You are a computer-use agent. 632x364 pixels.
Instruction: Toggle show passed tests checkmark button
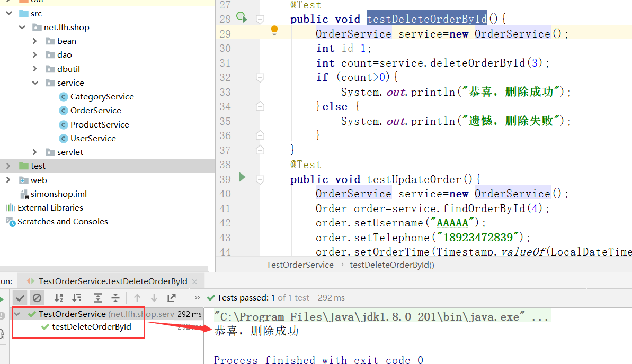click(20, 298)
